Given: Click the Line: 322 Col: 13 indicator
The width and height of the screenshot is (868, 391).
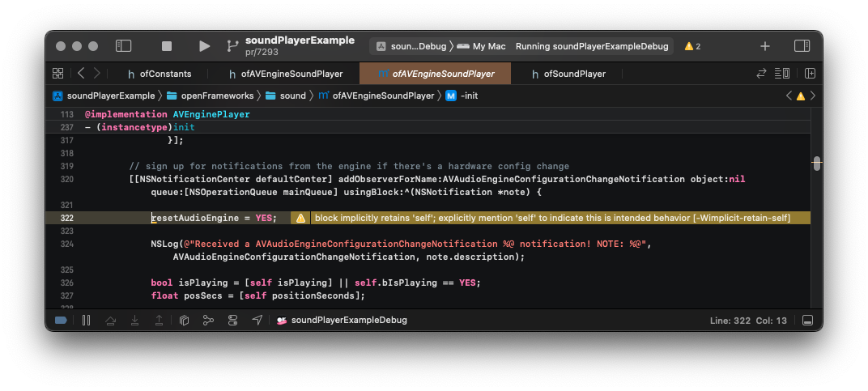Looking at the screenshot, I should click(748, 321).
